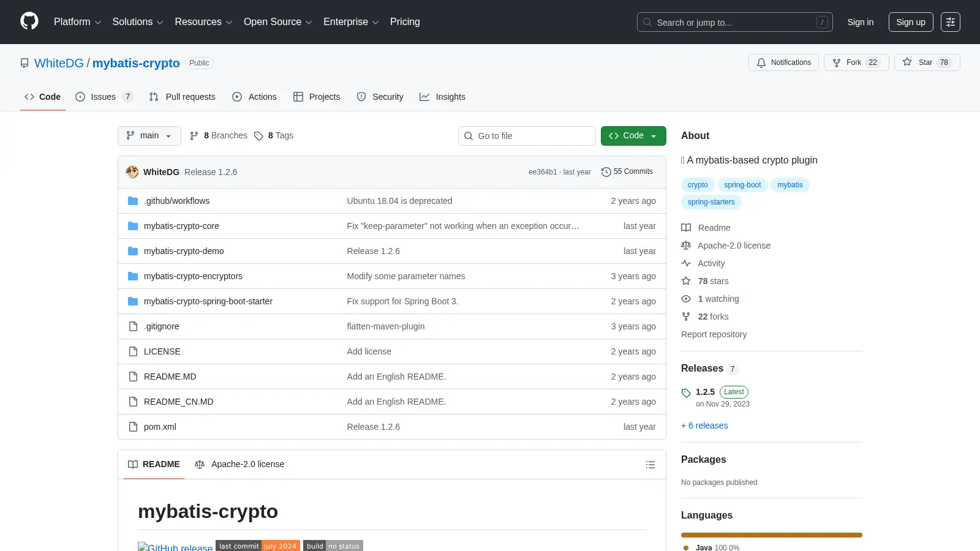Click the spring-boot topic tag
The image size is (980, 551).
pyautogui.click(x=742, y=185)
